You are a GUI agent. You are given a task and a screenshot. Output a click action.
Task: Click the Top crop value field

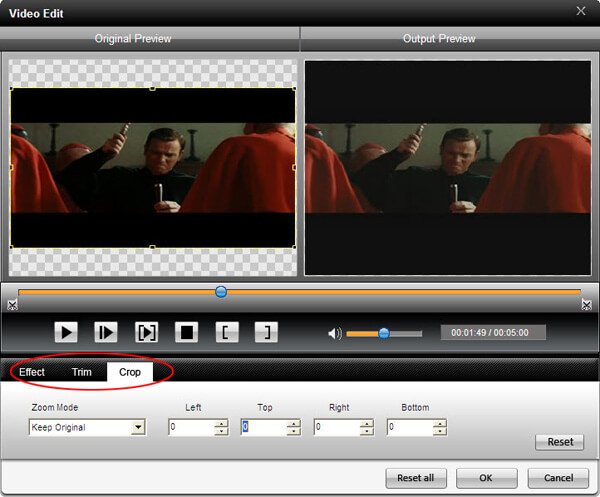[x=264, y=427]
